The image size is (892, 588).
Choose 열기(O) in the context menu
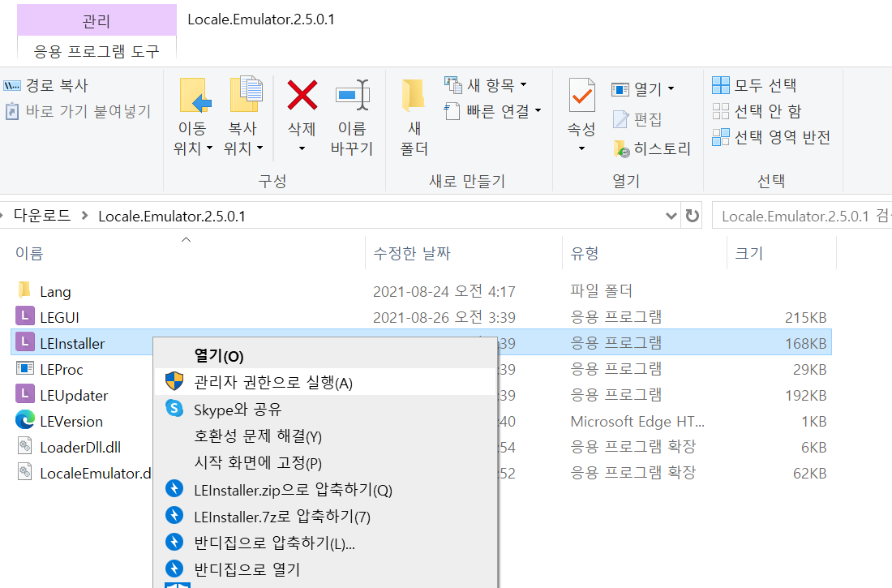(325, 356)
